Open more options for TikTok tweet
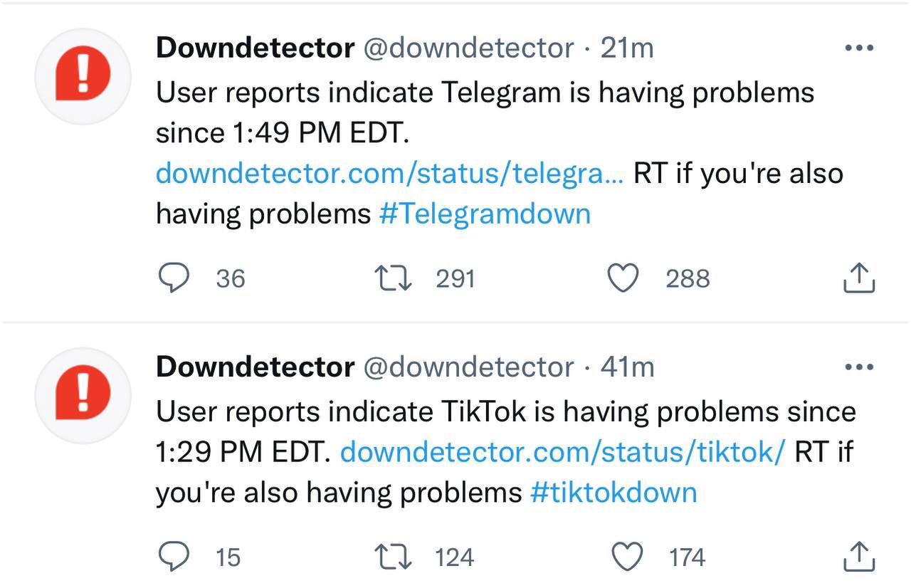Screen dimensions: 911x588 [858, 367]
